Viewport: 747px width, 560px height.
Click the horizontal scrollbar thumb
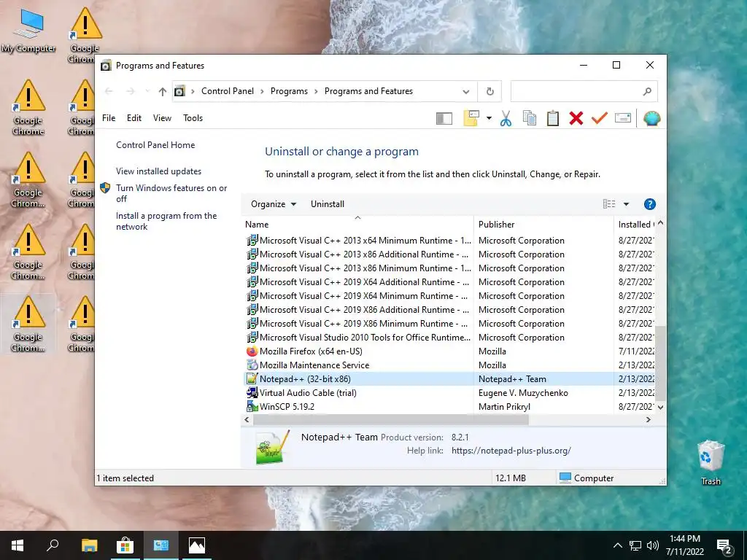pyautogui.click(x=391, y=420)
